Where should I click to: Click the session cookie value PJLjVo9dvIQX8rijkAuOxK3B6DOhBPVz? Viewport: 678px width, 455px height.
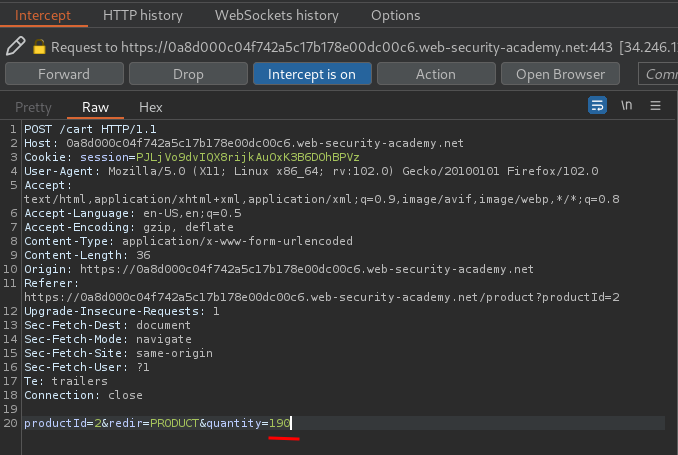click(248, 157)
